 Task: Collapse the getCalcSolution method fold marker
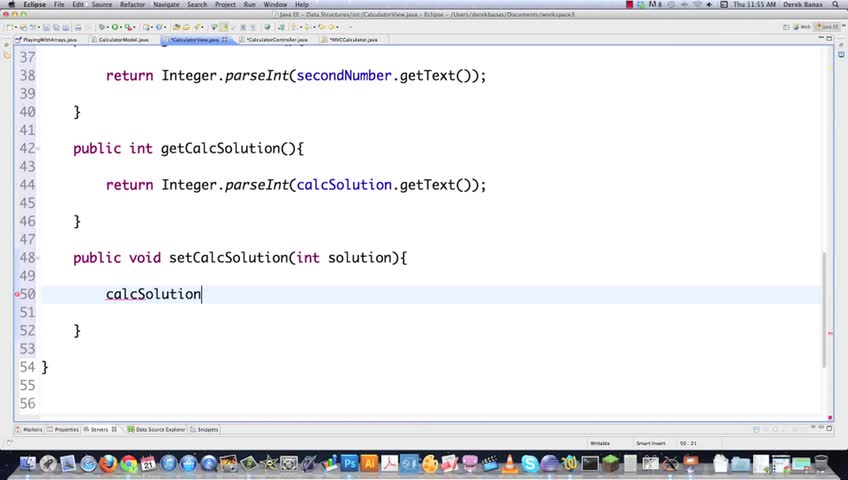point(38,148)
